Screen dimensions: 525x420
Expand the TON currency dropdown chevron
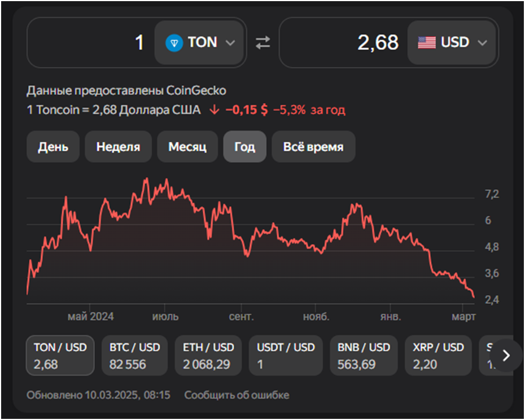click(230, 42)
